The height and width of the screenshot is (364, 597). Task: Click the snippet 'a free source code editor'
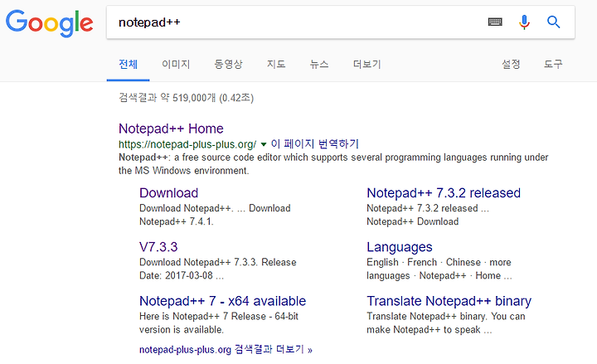click(227, 158)
